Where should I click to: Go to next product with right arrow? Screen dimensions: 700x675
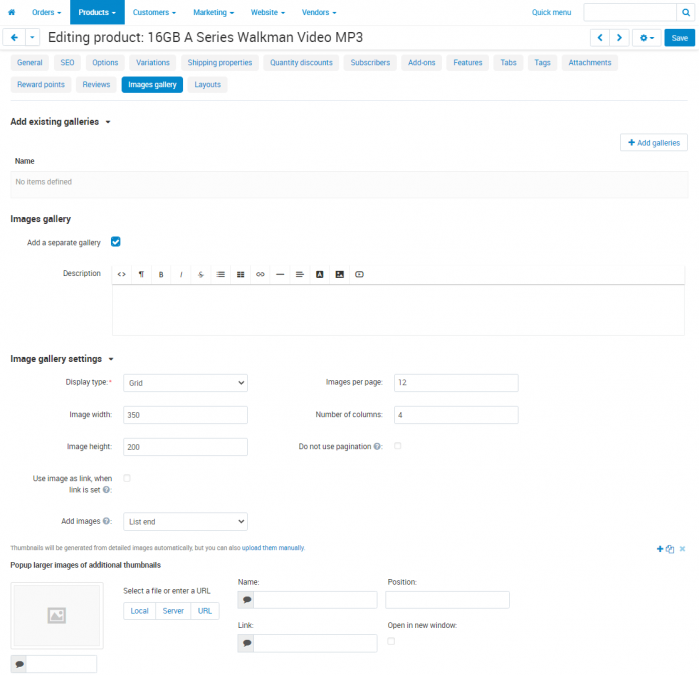[x=619, y=38]
